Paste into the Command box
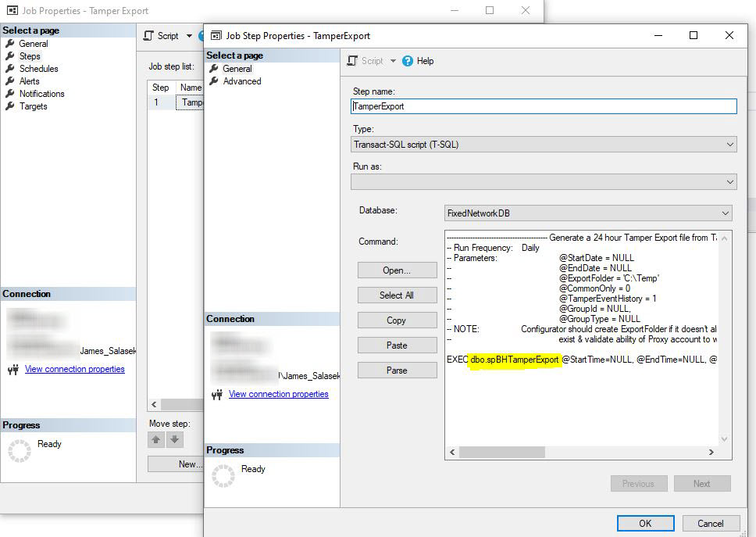The image size is (756, 537). pyautogui.click(x=397, y=345)
